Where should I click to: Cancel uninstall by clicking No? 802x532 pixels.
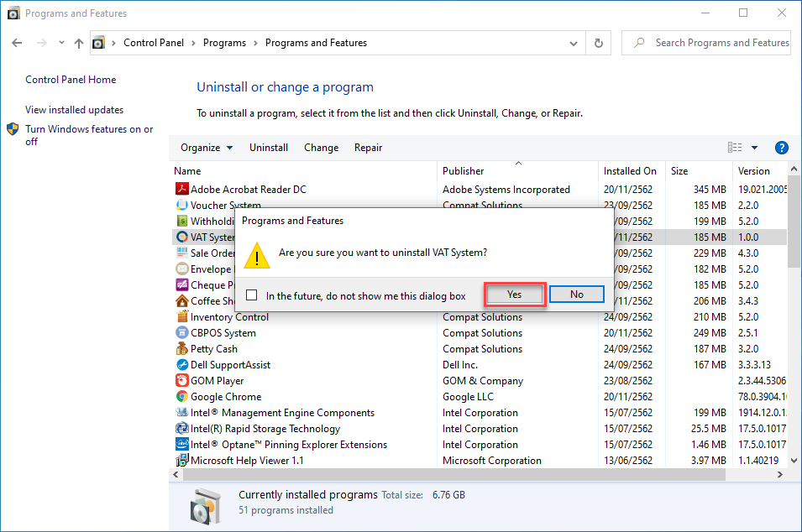[576, 295]
